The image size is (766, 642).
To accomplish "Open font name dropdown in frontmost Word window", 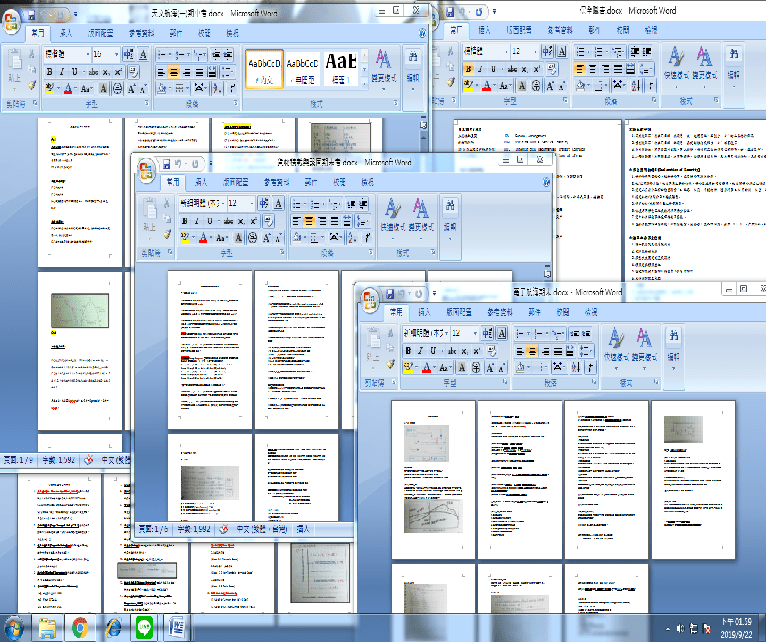I will [x=447, y=333].
